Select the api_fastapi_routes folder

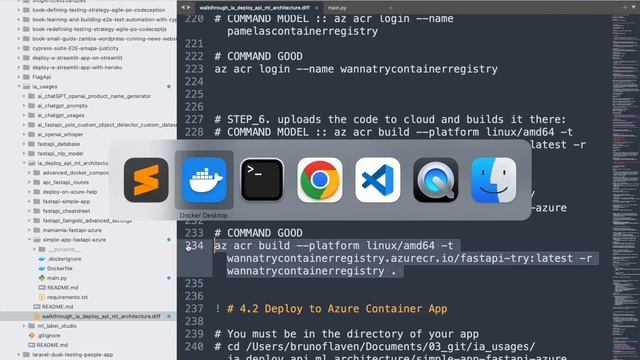66,182
